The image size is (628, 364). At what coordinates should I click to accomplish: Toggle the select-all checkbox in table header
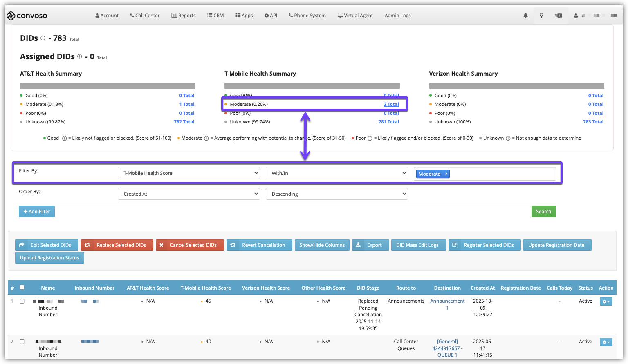22,287
